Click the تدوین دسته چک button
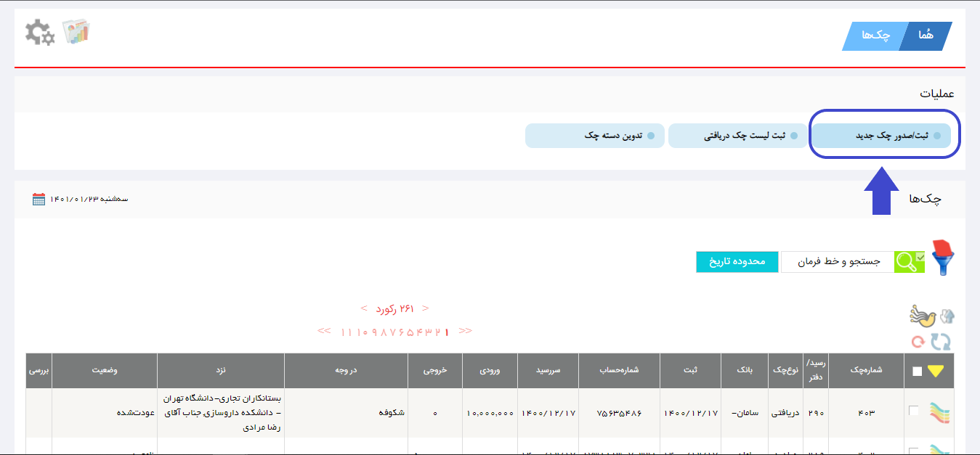This screenshot has height=455, width=980. (594, 136)
